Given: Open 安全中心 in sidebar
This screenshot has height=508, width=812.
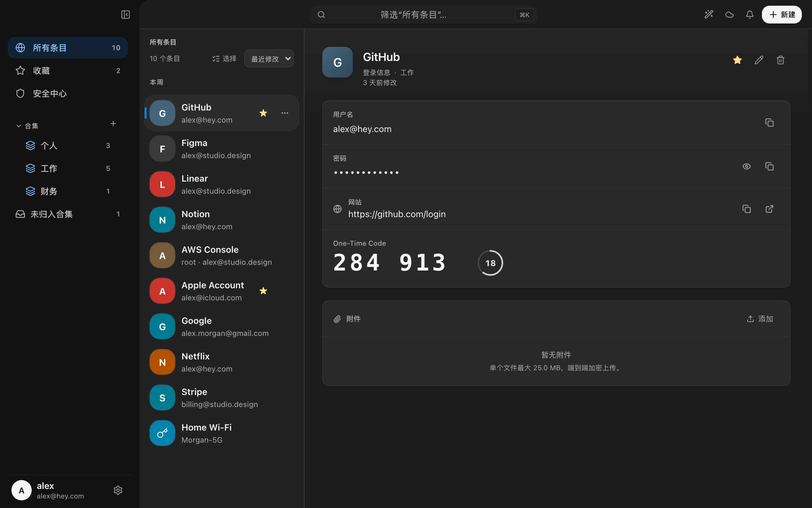Looking at the screenshot, I should coord(68,93).
